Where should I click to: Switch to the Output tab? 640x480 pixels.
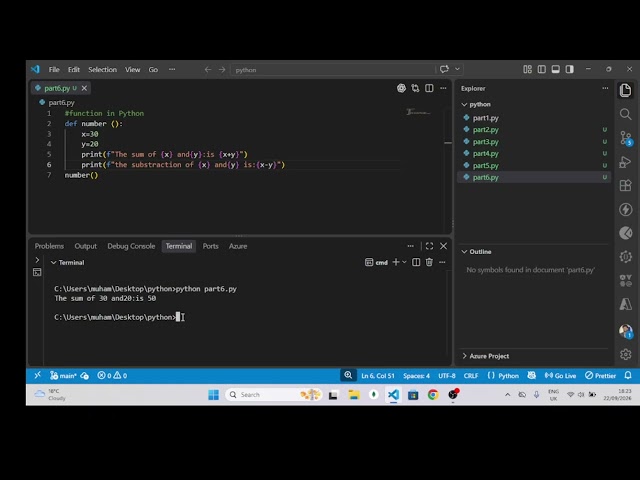tap(86, 246)
